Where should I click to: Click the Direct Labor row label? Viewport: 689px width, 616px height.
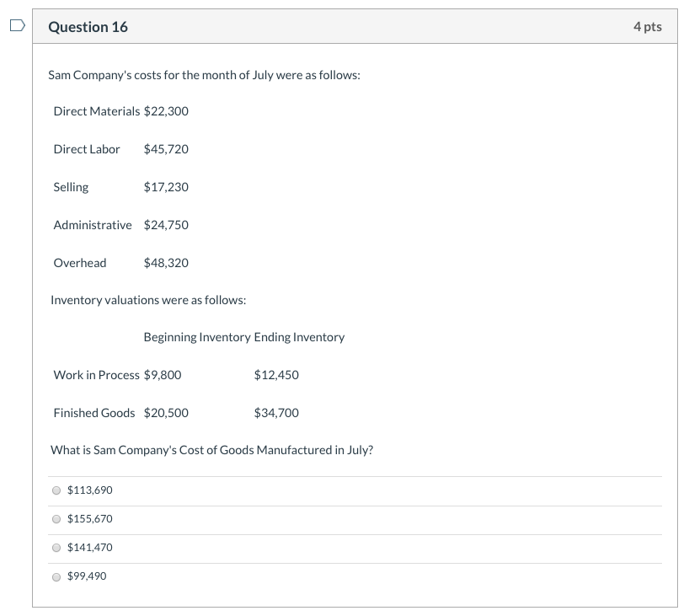pyautogui.click(x=87, y=149)
